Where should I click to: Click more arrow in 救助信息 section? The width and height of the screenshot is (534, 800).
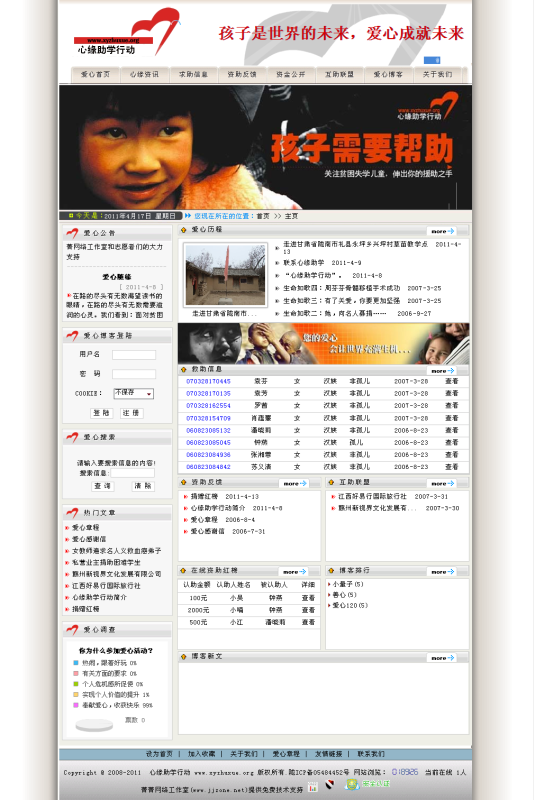pyautogui.click(x=442, y=371)
